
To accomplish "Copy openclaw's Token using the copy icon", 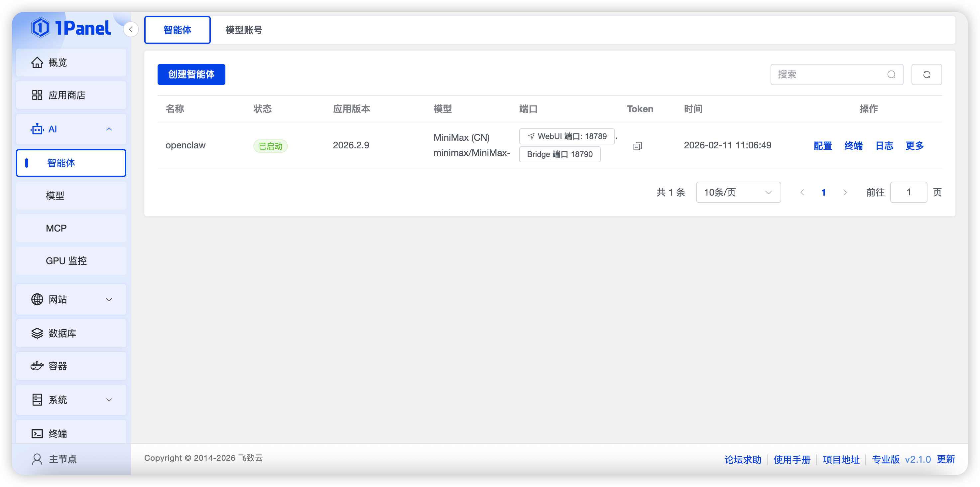I will pos(637,146).
